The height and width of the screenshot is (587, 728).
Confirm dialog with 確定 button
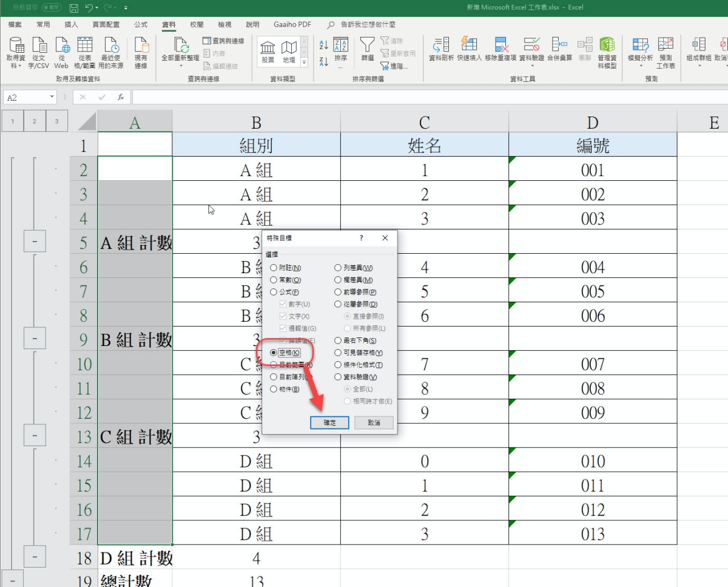pos(329,422)
